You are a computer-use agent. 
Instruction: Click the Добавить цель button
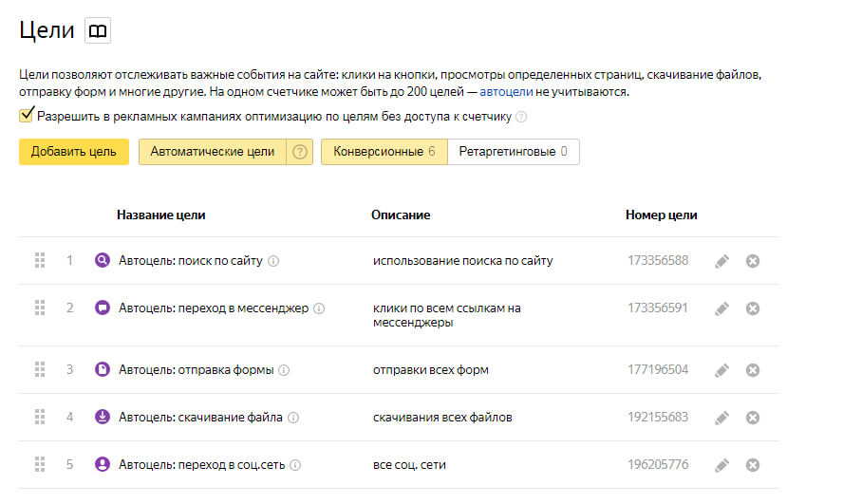74,152
